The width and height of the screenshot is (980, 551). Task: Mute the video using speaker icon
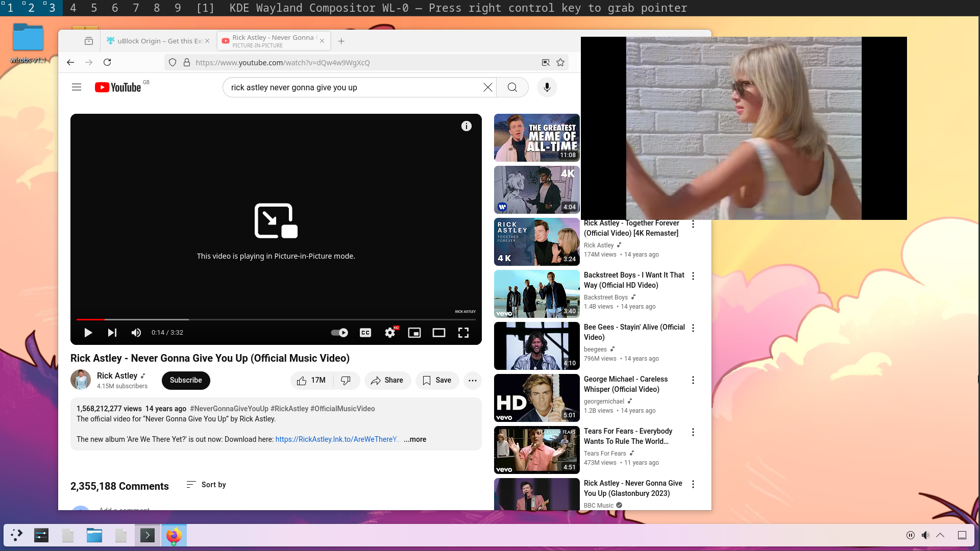(x=136, y=333)
